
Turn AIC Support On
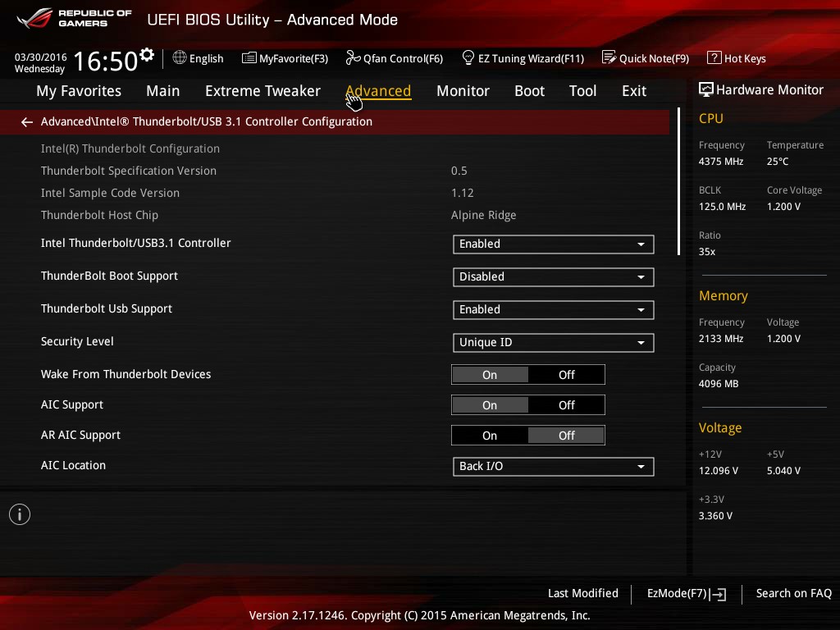(490, 405)
